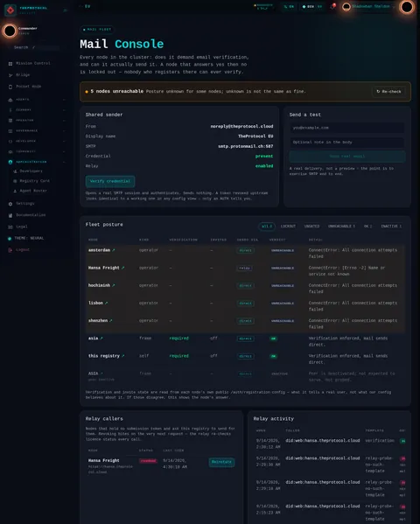The image size is (420, 524).
Task: Click the Commander avatar in sidebar
Action: [10, 31]
